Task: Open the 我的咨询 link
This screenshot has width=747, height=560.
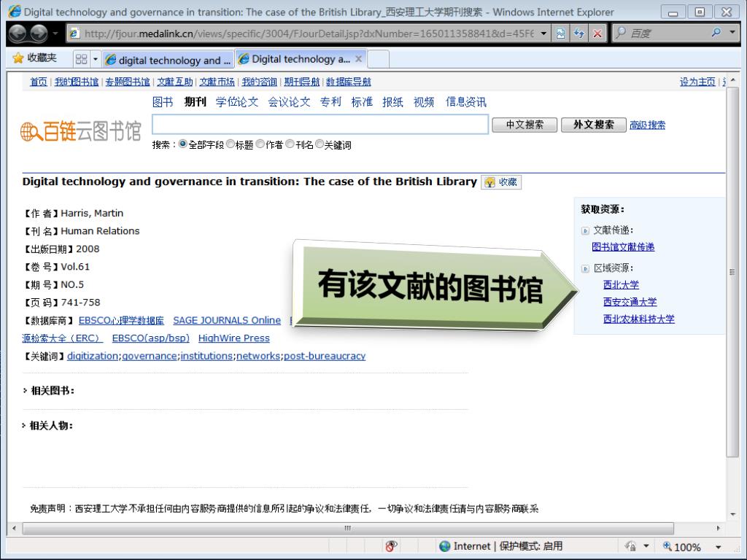Action: (x=259, y=82)
